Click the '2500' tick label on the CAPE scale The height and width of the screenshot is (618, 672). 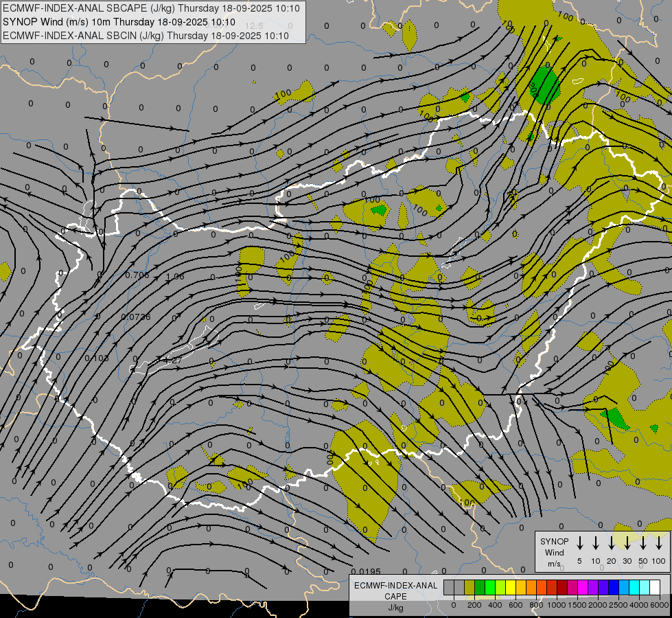(x=618, y=605)
